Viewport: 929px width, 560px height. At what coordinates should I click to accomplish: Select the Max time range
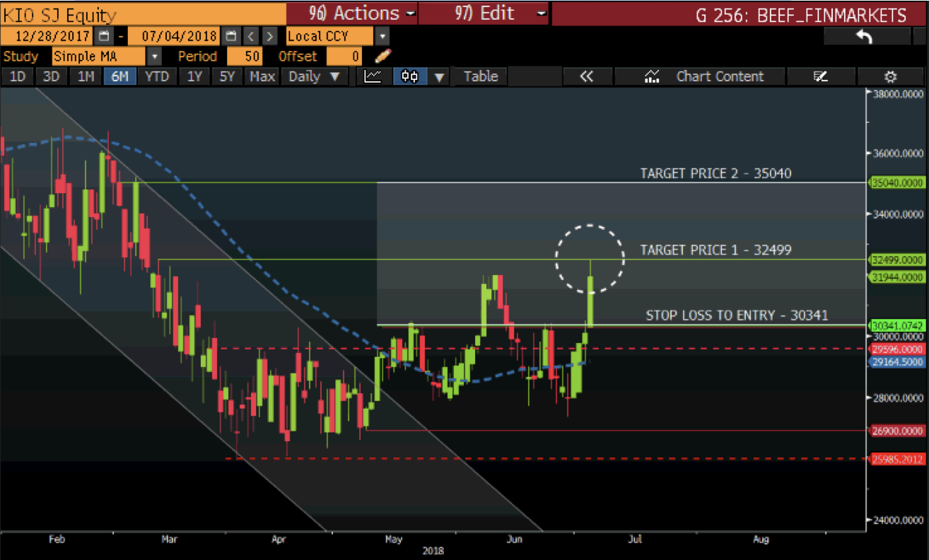point(262,76)
